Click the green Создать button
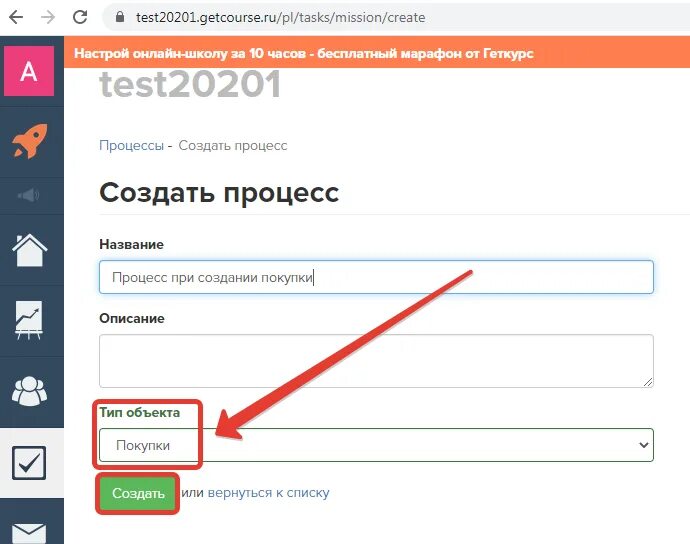Image resolution: width=690 pixels, height=544 pixels. click(x=138, y=493)
